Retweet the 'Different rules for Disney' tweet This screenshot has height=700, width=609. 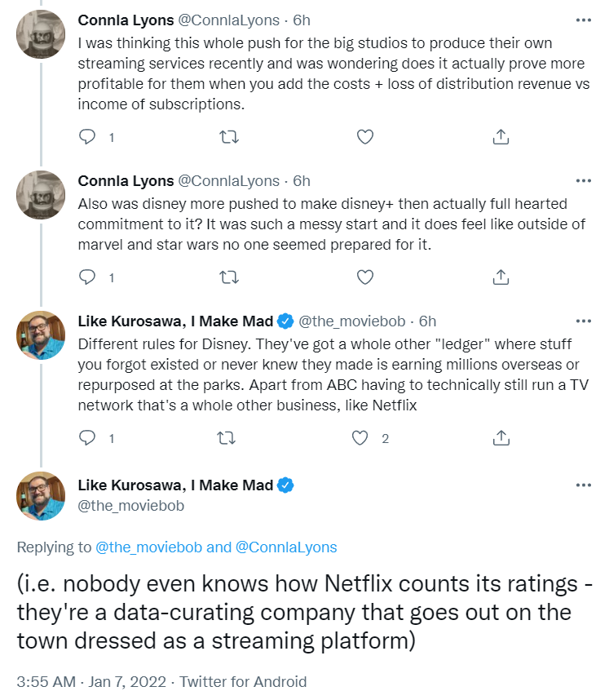coord(229,438)
